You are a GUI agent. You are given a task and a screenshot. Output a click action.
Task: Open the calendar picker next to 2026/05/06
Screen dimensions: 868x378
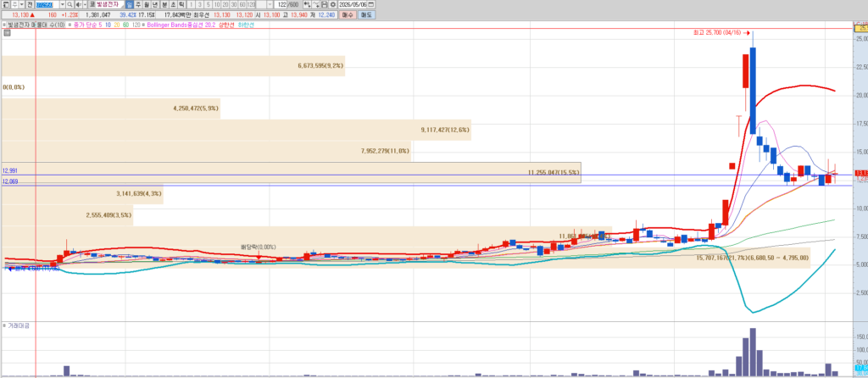(x=370, y=4)
